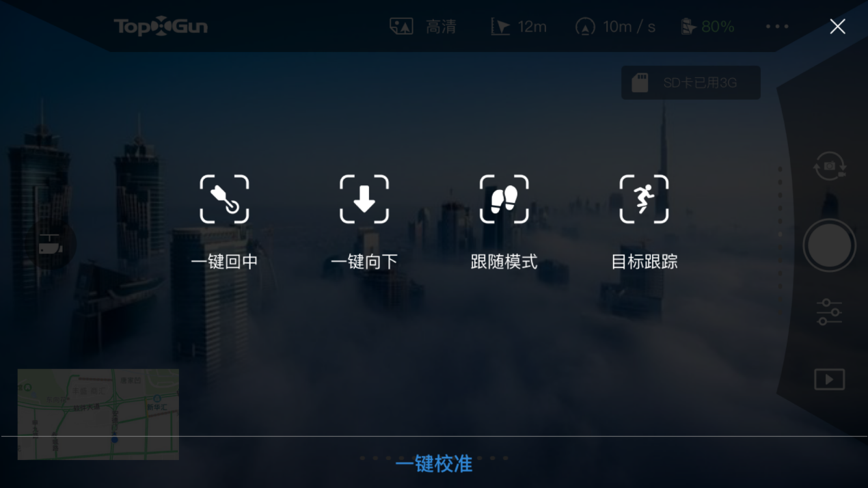Select the 跟随模式 footprints icon
The width and height of the screenshot is (868, 488).
pos(504,199)
